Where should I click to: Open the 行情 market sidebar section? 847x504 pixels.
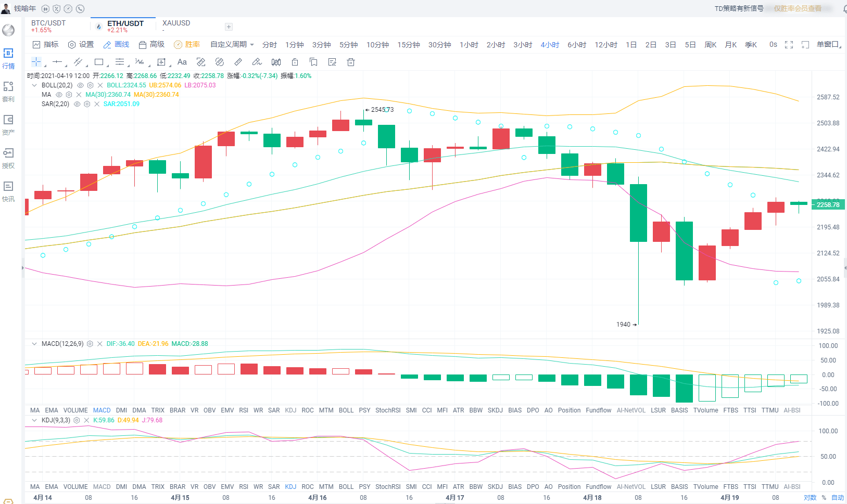[8, 58]
